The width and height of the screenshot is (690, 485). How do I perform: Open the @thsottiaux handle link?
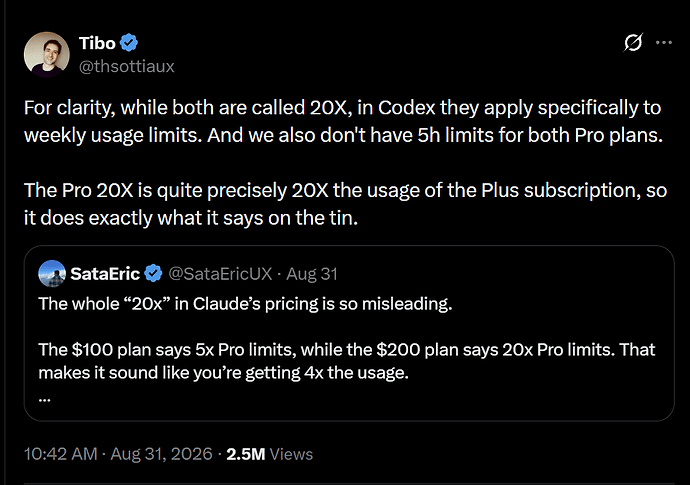127,66
